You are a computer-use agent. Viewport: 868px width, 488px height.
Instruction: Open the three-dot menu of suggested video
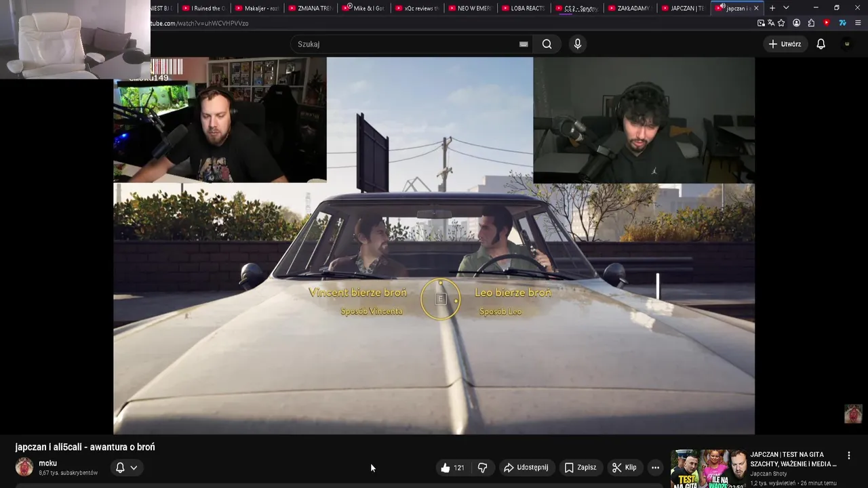click(x=848, y=455)
